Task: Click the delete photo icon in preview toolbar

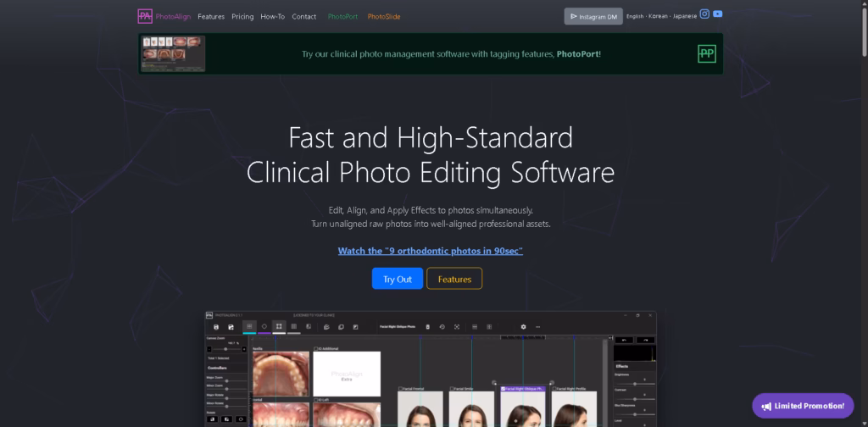Action: (428, 327)
